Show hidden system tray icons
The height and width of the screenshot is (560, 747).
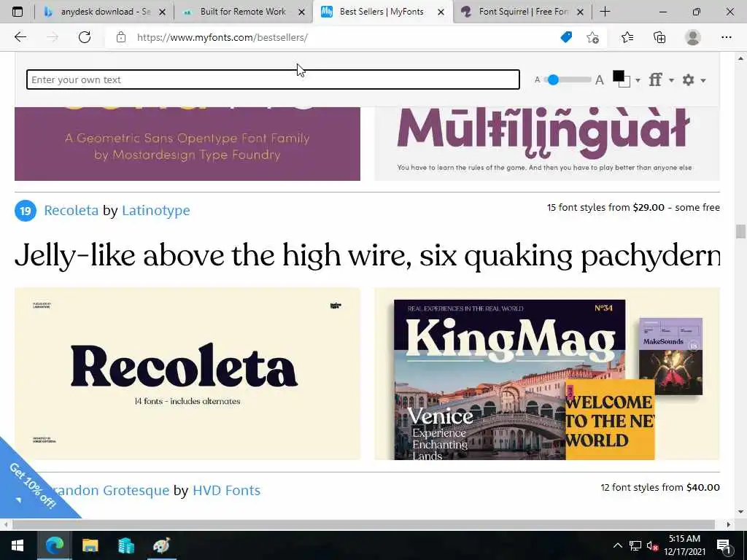(617, 545)
